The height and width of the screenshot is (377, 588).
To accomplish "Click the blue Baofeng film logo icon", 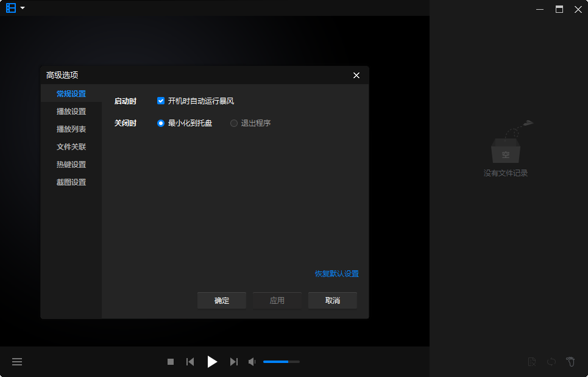I will 11,8.
